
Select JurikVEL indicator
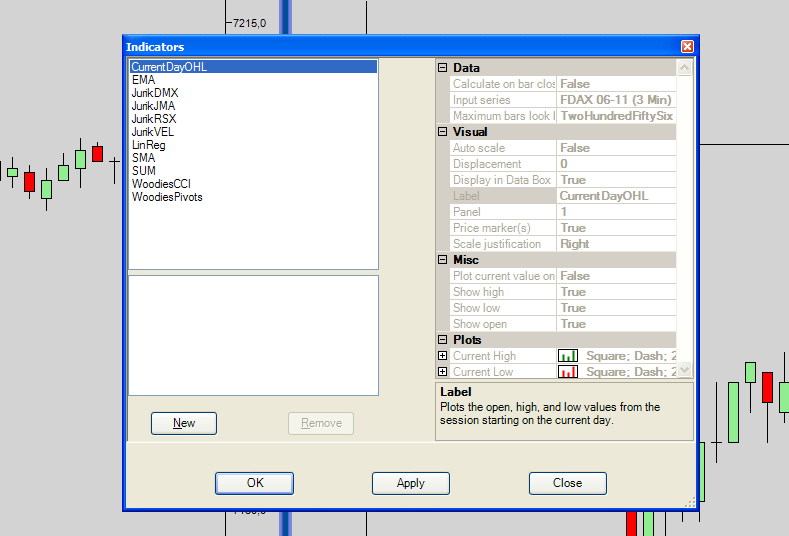(x=153, y=132)
